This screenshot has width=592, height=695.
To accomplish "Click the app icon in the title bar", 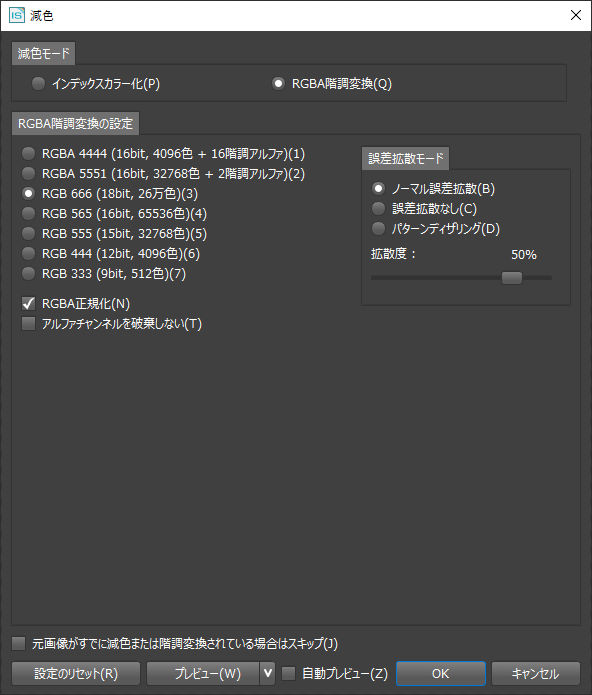I will click(x=17, y=16).
